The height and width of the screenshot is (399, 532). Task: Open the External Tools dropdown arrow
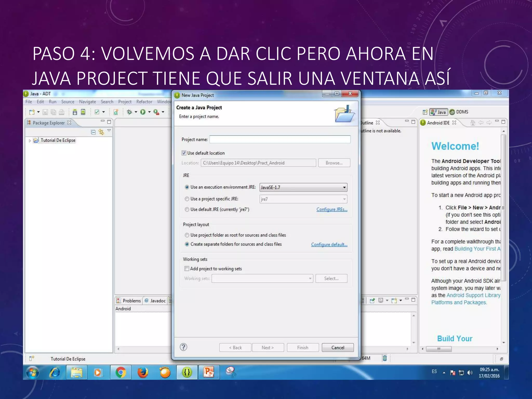[163, 112]
